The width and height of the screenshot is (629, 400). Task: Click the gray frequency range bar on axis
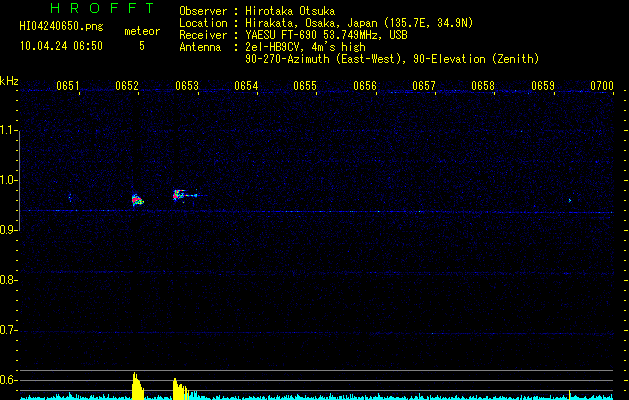click(19, 181)
